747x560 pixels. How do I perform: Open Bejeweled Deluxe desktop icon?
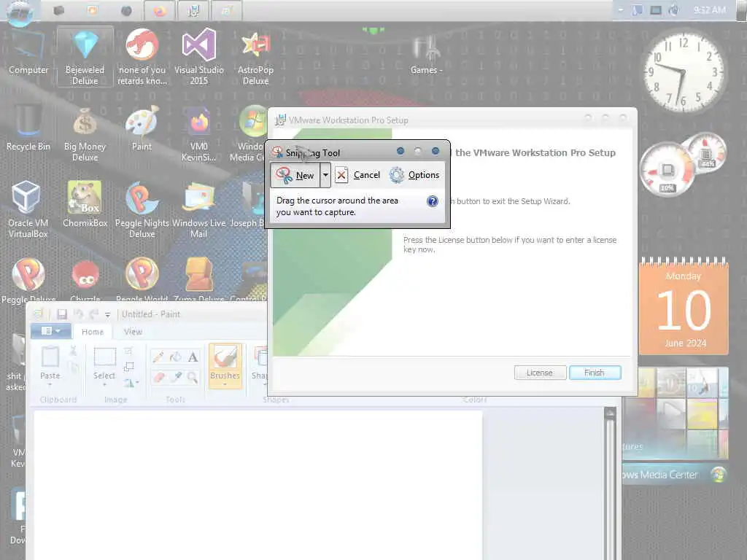click(x=85, y=56)
